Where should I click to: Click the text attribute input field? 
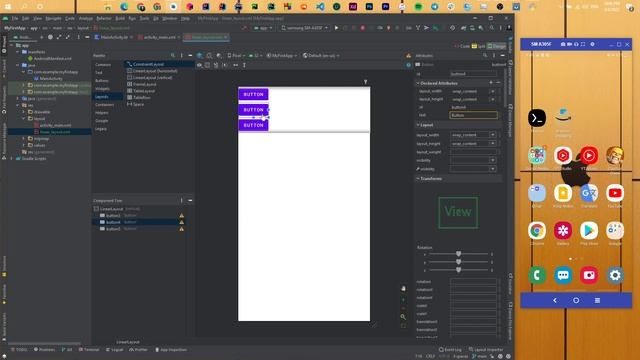(x=473, y=115)
